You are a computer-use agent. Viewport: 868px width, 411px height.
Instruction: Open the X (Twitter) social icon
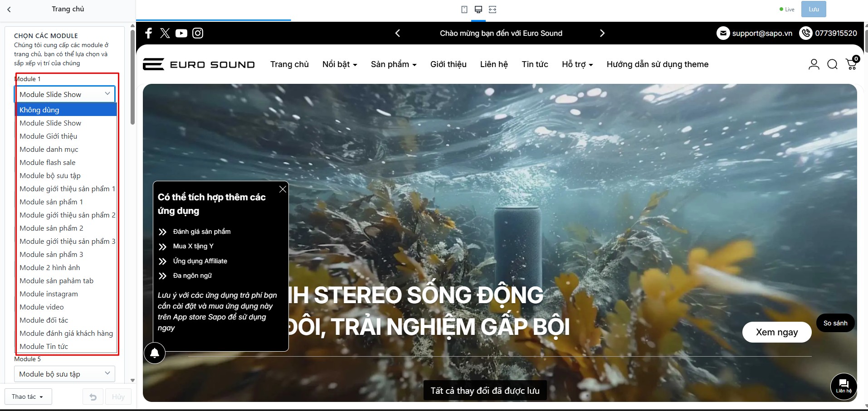[x=165, y=33]
